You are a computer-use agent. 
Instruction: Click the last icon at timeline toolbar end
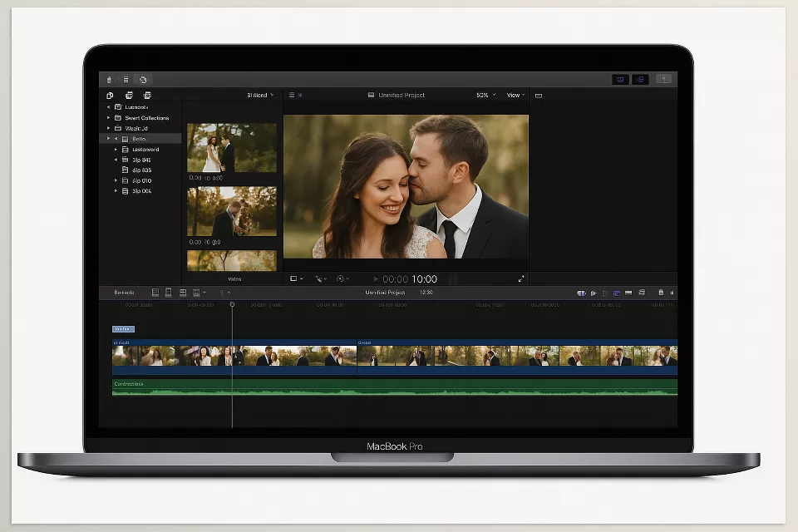tap(672, 293)
